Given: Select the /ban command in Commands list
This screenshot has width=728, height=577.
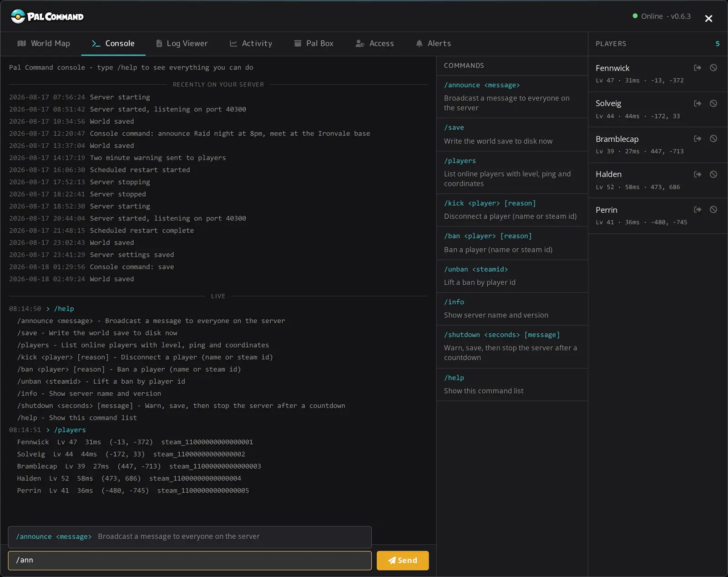Looking at the screenshot, I should (512, 243).
